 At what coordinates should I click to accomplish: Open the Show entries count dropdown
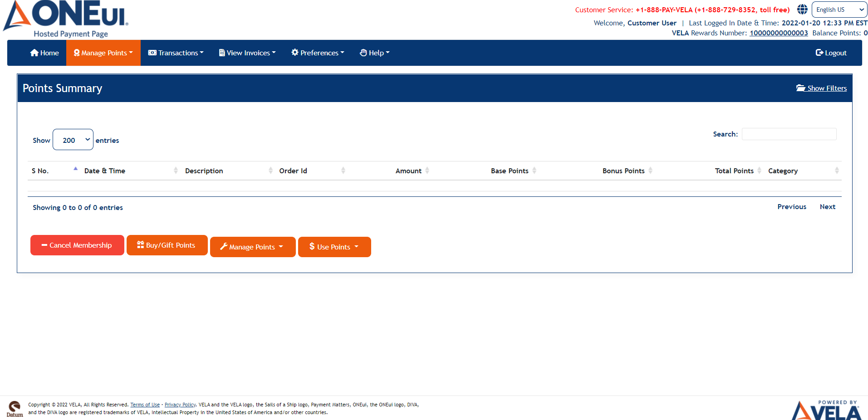[73, 140]
